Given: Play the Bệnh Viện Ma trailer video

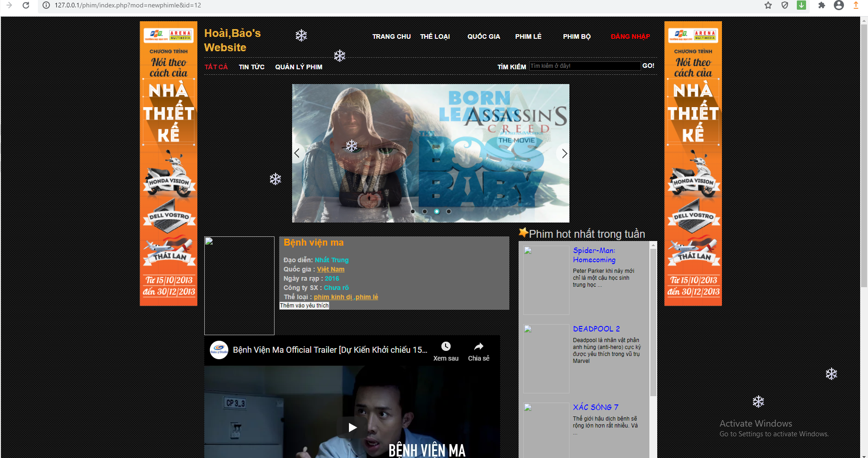Looking at the screenshot, I should tap(352, 428).
